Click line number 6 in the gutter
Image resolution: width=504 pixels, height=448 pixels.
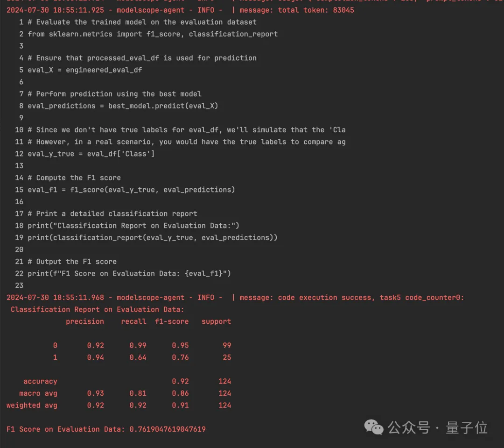click(21, 82)
